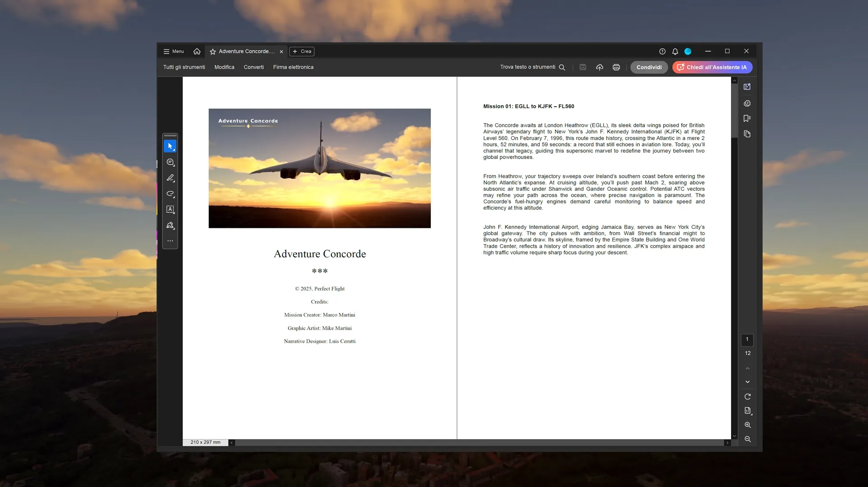The height and width of the screenshot is (487, 868).
Task: Click horizontal scrollbar left arrow
Action: coord(231,443)
